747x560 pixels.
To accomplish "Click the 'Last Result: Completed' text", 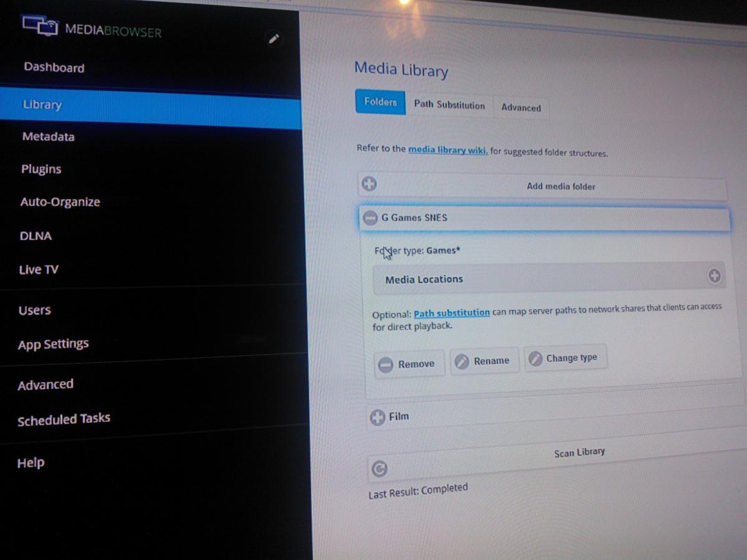I will pos(418,490).
